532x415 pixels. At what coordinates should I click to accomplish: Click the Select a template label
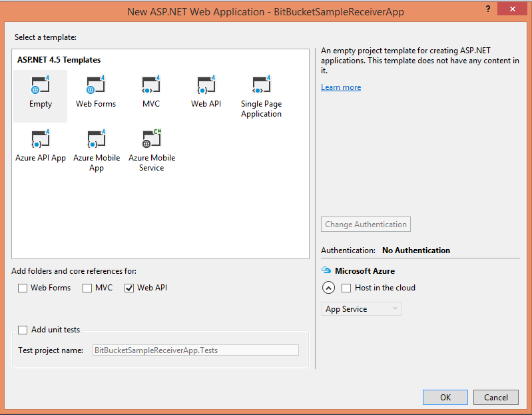coord(45,37)
